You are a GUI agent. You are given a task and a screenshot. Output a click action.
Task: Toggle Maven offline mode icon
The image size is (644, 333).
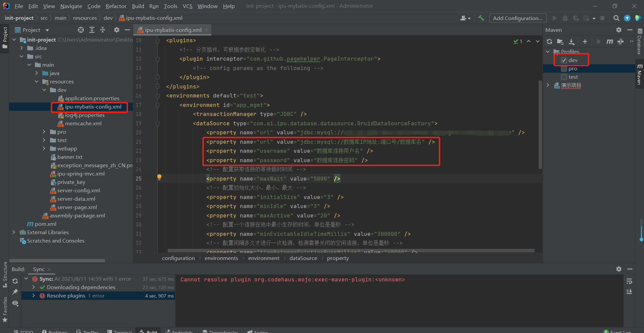tap(621, 42)
